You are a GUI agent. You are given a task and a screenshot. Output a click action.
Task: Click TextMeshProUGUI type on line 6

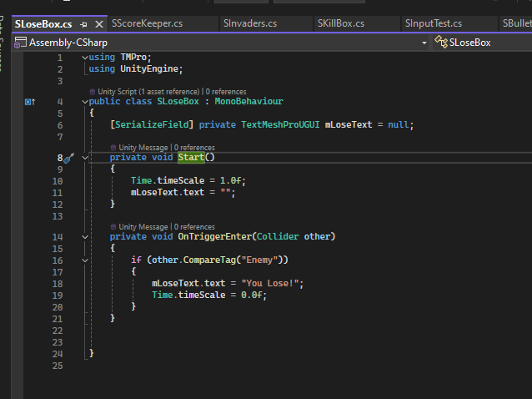(x=280, y=124)
